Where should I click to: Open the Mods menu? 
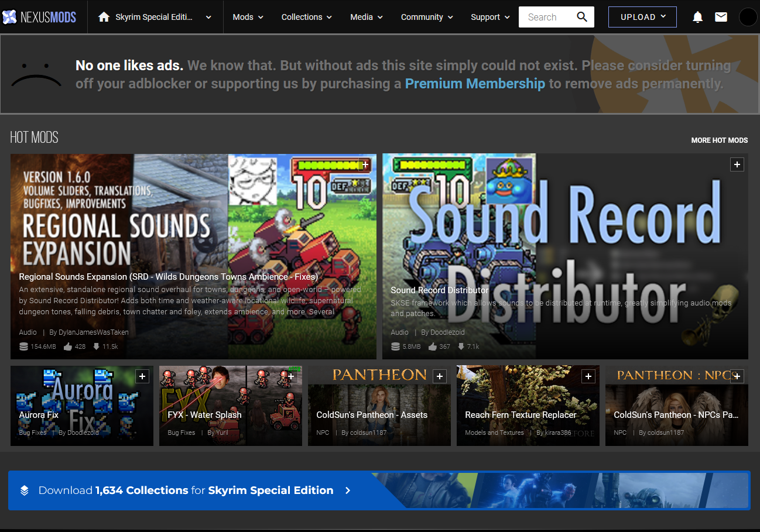248,17
